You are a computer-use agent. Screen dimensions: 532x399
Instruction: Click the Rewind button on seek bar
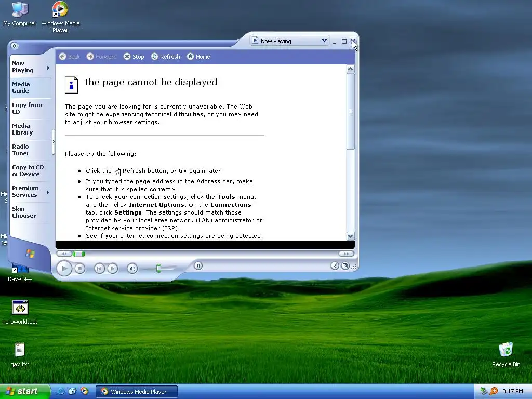pyautogui.click(x=64, y=254)
